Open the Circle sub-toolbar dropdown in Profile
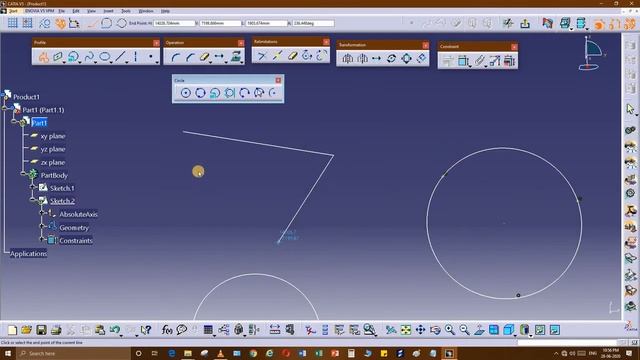Image resolution: width=640 pixels, height=360 pixels. pos(79,62)
